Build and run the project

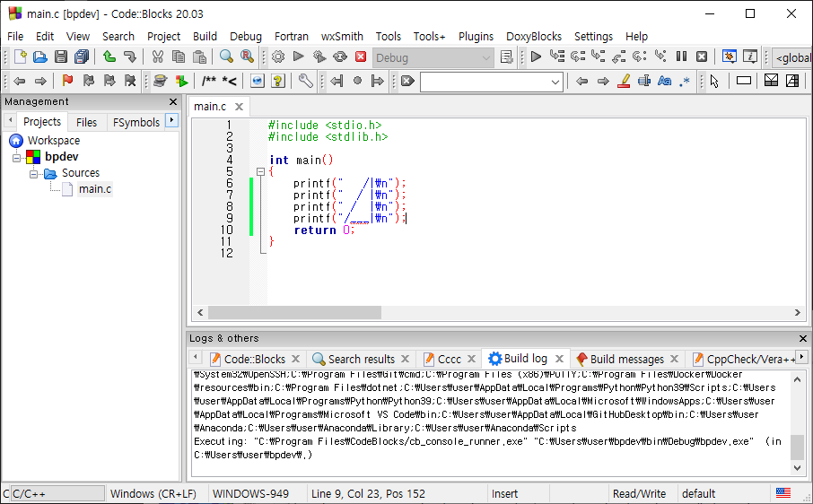click(319, 56)
